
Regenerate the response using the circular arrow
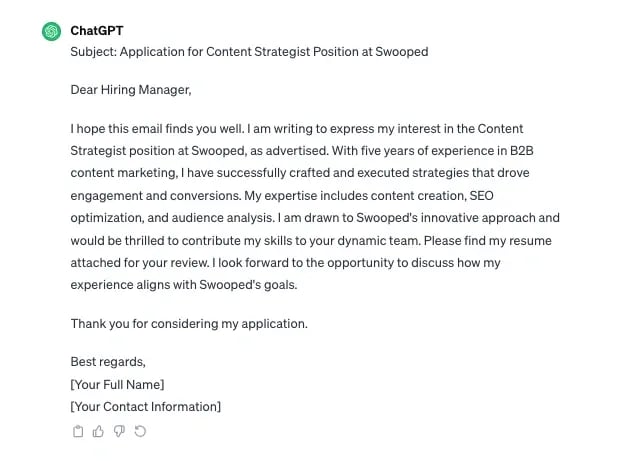[x=140, y=432]
